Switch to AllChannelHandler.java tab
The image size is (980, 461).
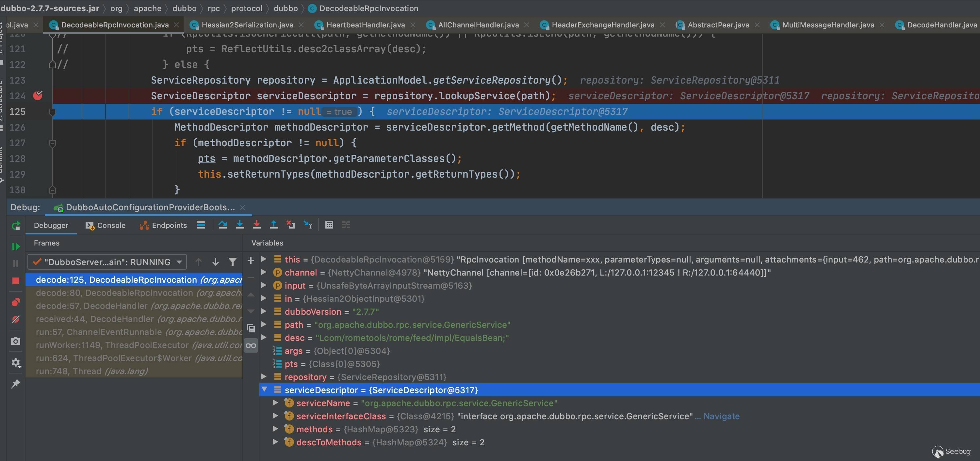[x=478, y=25]
